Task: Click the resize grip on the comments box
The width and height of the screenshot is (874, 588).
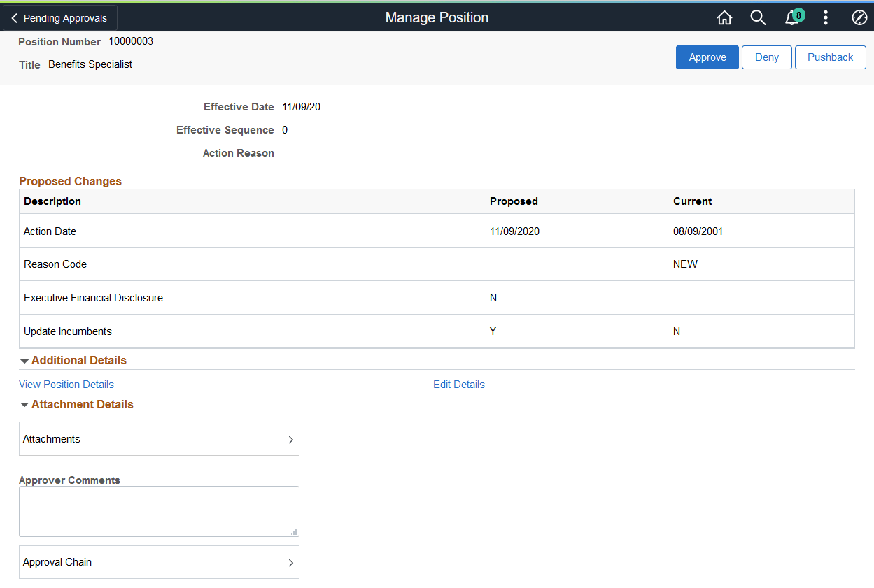Action: pyautogui.click(x=293, y=533)
